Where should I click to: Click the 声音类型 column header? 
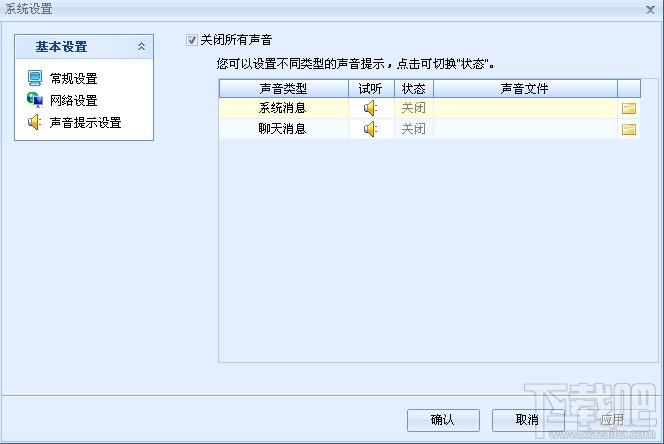283,89
